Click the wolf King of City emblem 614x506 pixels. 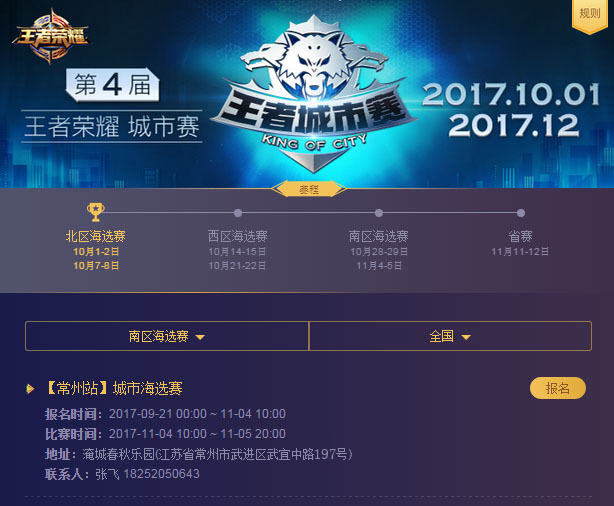312,94
